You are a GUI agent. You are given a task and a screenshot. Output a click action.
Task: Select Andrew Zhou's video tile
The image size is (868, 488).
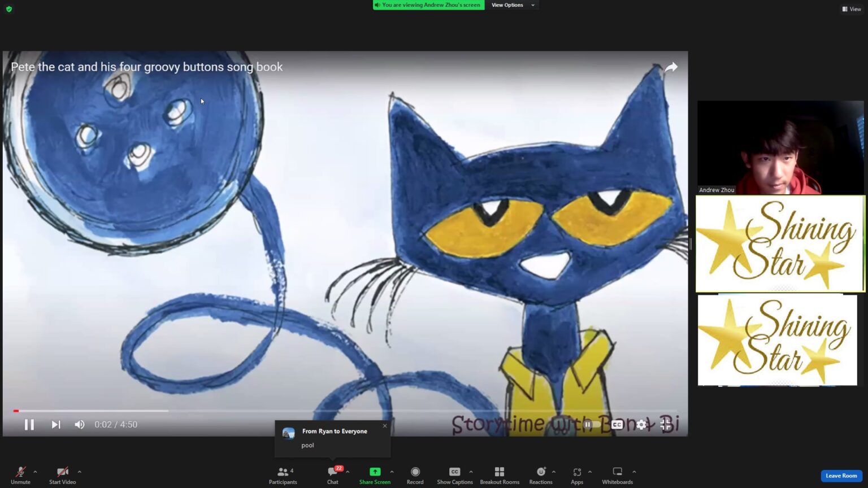(780, 147)
